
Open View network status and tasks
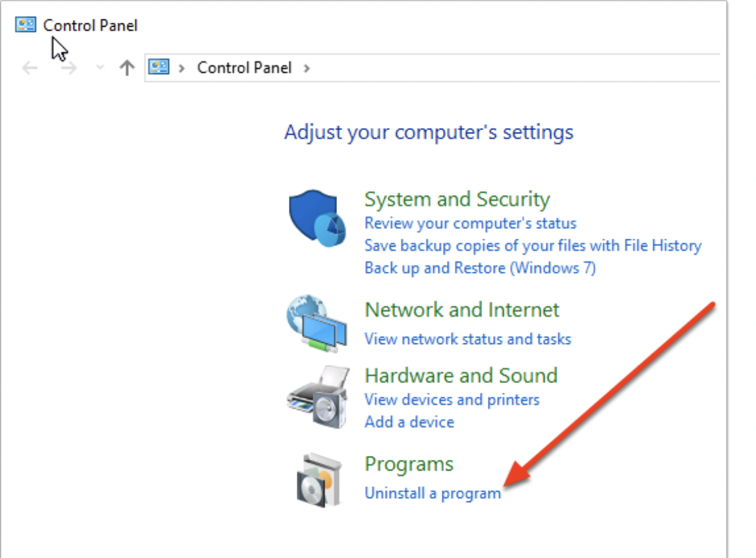[467, 339]
